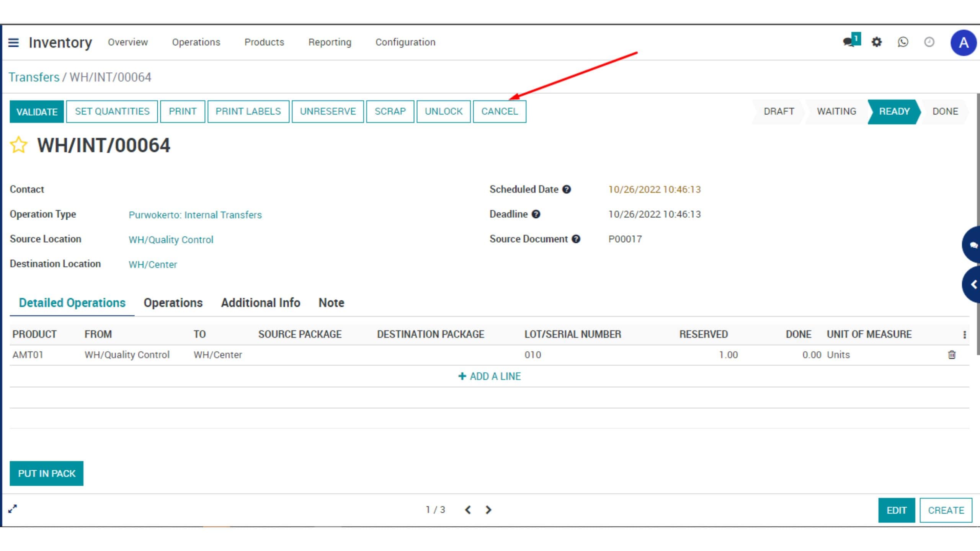Switch to the Operations tab
This screenshot has height=551, width=980.
click(173, 303)
